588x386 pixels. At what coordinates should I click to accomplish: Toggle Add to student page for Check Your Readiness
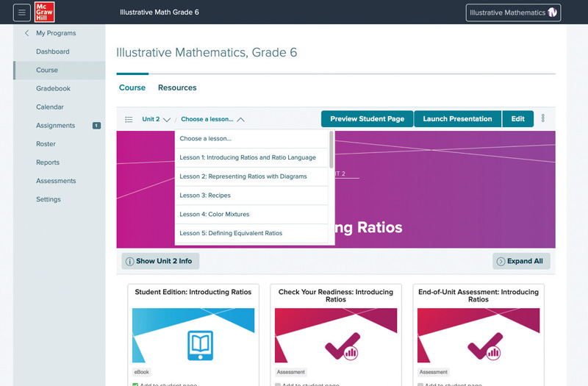click(x=278, y=384)
